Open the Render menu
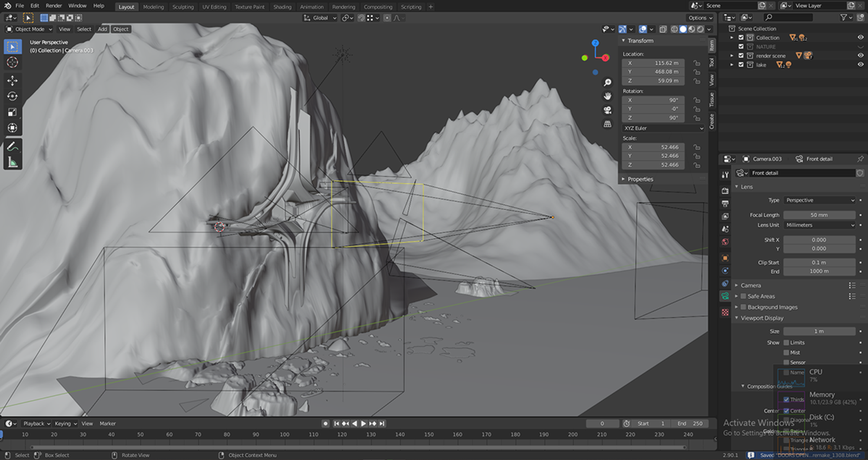The image size is (868, 460). click(54, 6)
